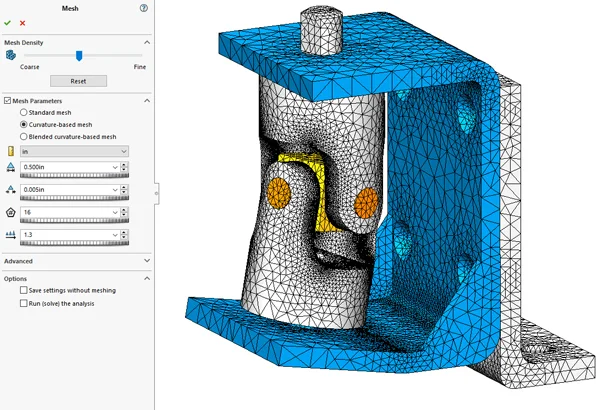The width and height of the screenshot is (600, 410).
Task: Click the yellow units ruler icon
Action: (x=10, y=151)
